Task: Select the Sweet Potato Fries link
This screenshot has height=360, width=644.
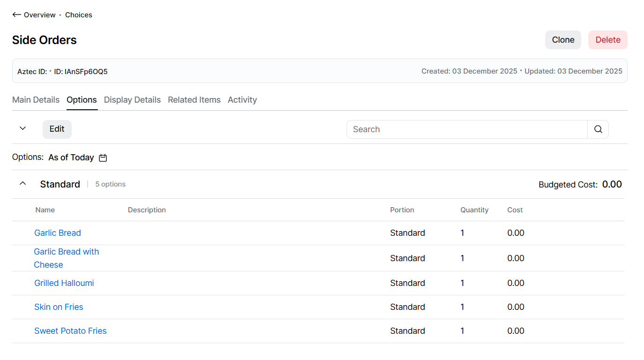Action: coord(70,331)
